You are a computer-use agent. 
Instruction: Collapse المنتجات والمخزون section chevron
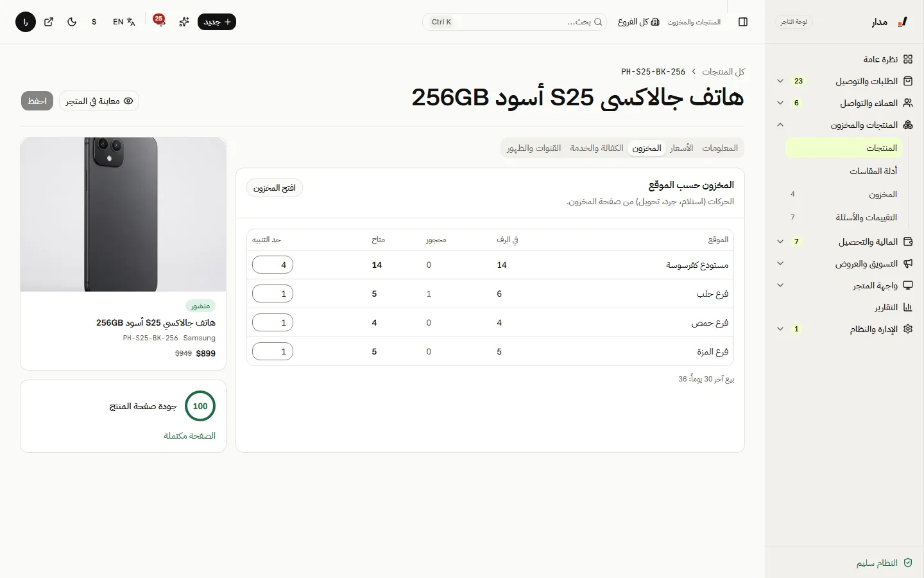click(x=780, y=125)
